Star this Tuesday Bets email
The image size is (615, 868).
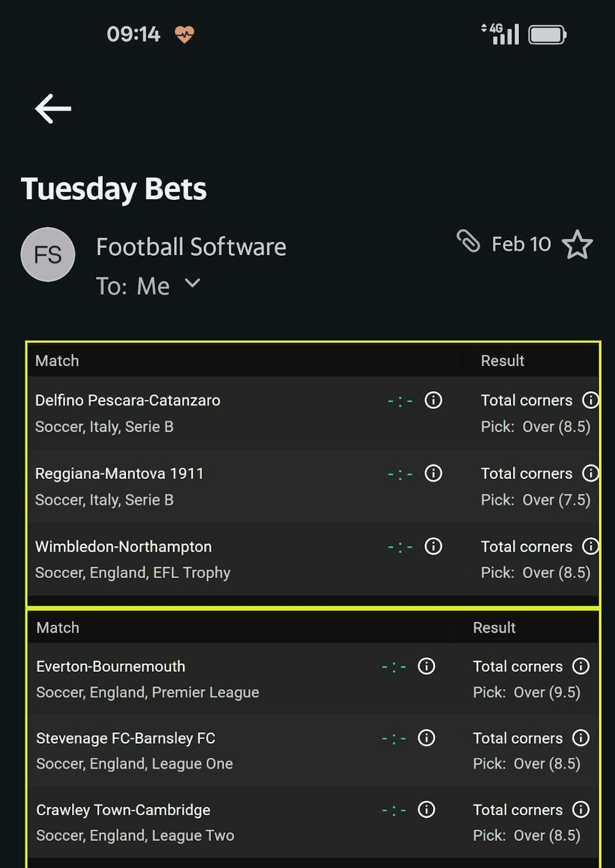pos(577,244)
